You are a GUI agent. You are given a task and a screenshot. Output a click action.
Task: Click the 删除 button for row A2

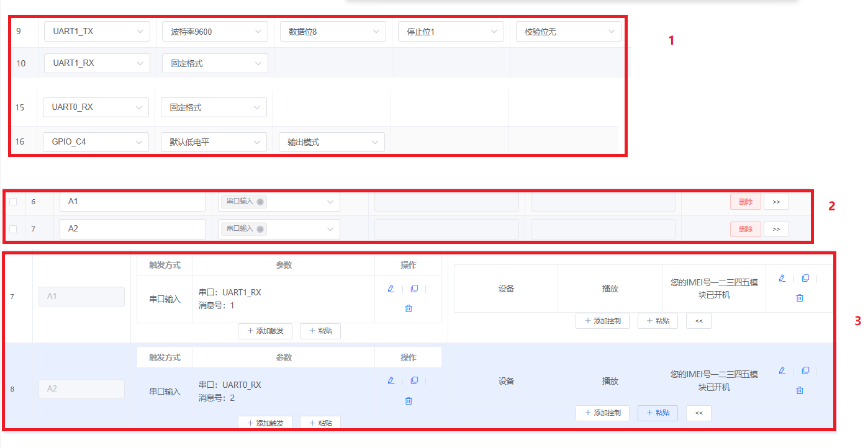[745, 228]
